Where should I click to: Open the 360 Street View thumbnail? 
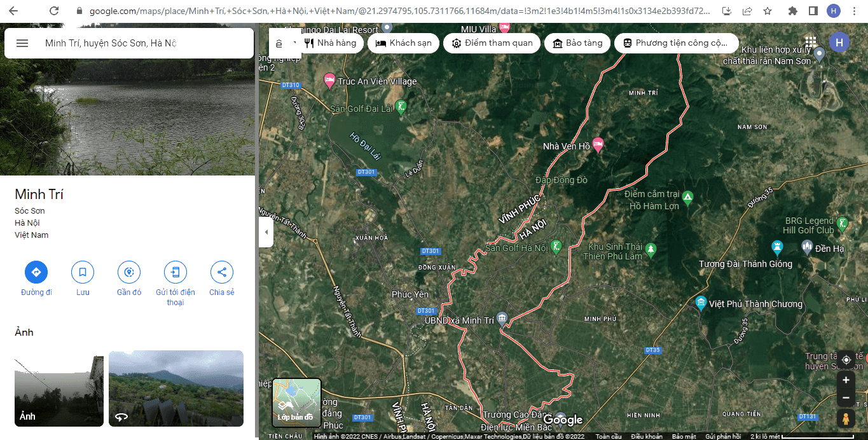(x=176, y=388)
